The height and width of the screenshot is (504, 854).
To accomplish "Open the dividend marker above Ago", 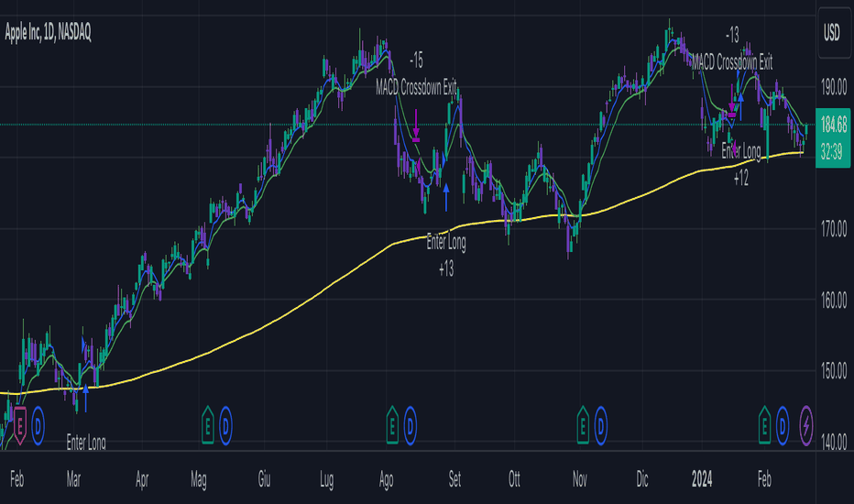I will coord(411,426).
